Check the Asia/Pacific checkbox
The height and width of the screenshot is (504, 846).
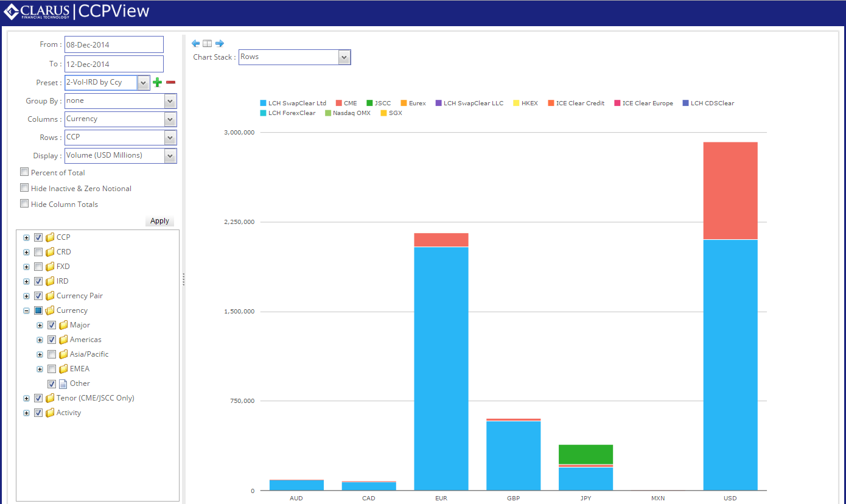[52, 354]
